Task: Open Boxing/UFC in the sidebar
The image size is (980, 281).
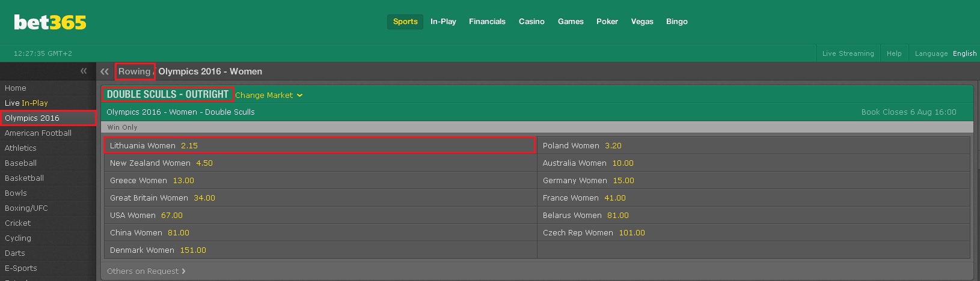Action: tap(48, 208)
